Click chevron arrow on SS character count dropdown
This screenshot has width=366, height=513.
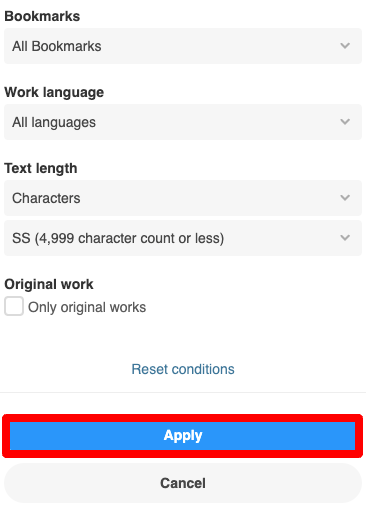[x=345, y=238]
